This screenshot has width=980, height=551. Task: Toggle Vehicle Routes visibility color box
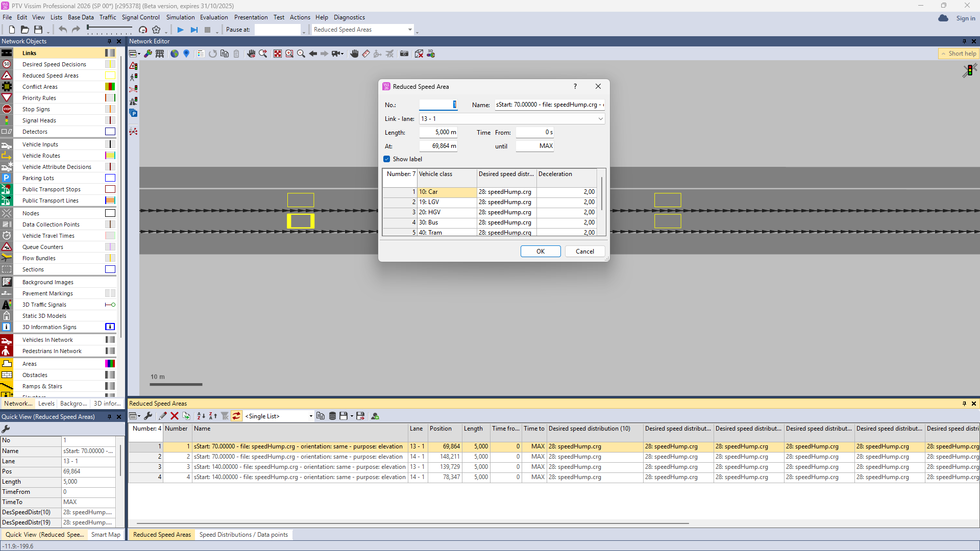[x=110, y=156]
